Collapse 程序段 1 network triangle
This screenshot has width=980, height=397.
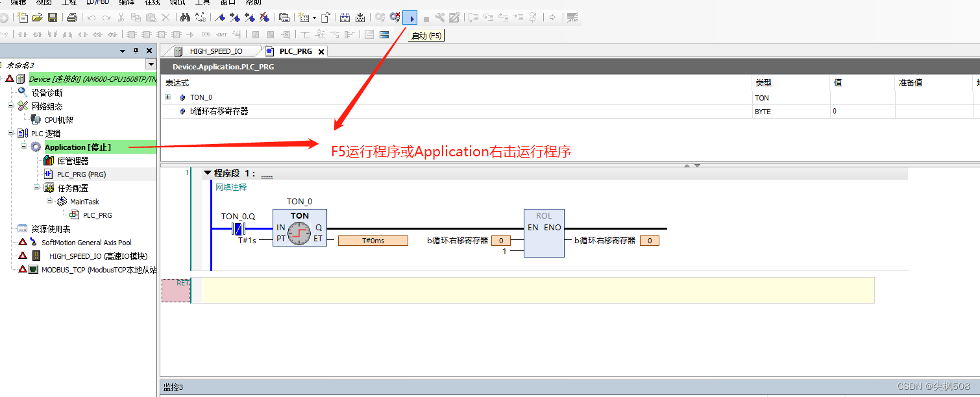(x=208, y=173)
